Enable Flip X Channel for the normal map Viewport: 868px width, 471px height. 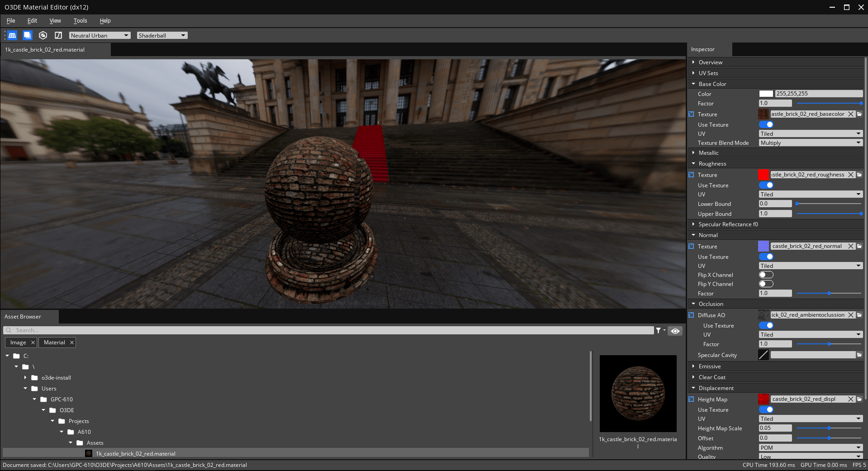tap(766, 275)
